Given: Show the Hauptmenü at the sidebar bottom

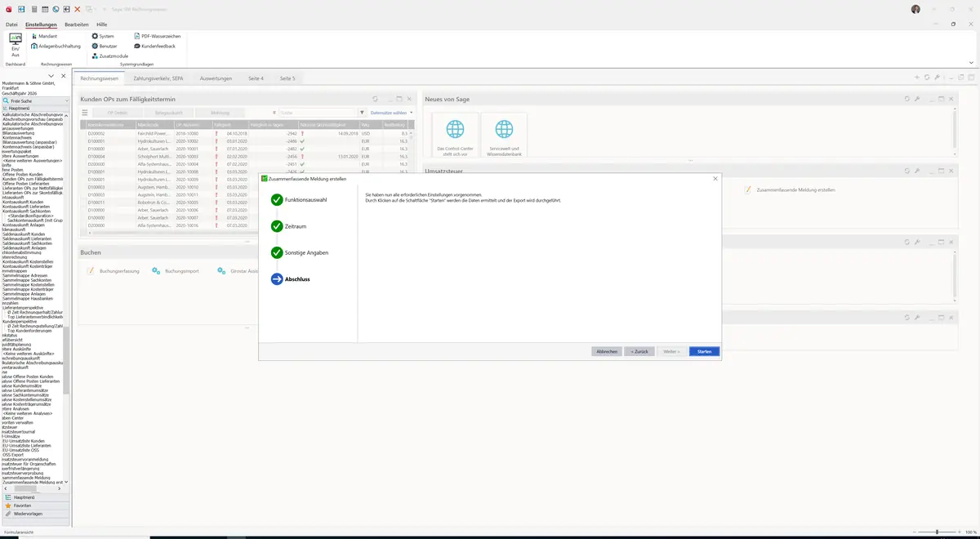Looking at the screenshot, I should point(34,497).
